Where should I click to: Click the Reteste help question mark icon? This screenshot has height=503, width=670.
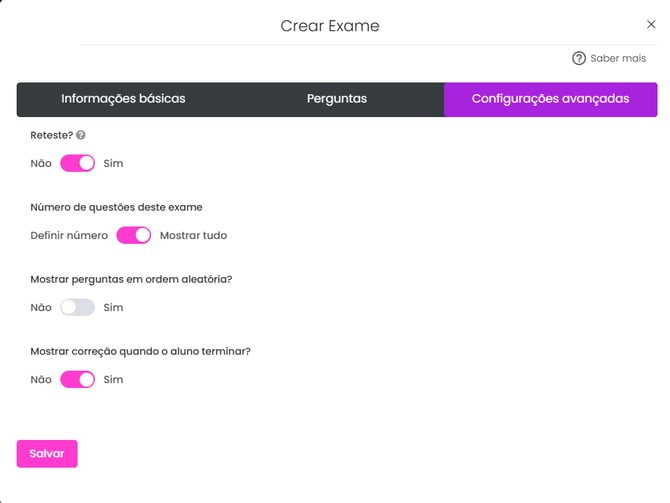tap(81, 135)
